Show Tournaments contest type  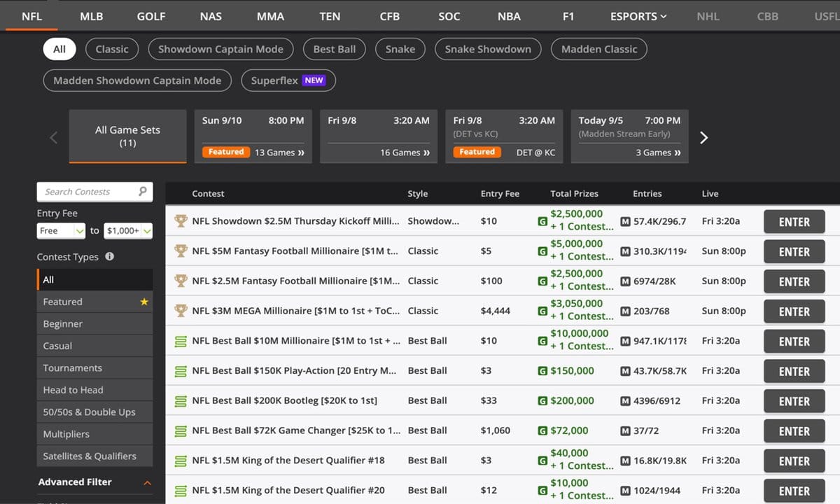94,368
